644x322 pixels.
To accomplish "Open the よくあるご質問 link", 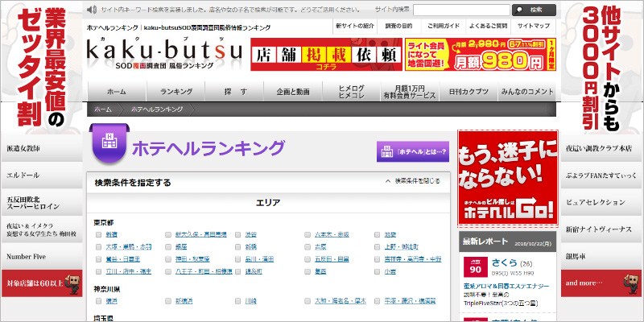I will pos(489,26).
